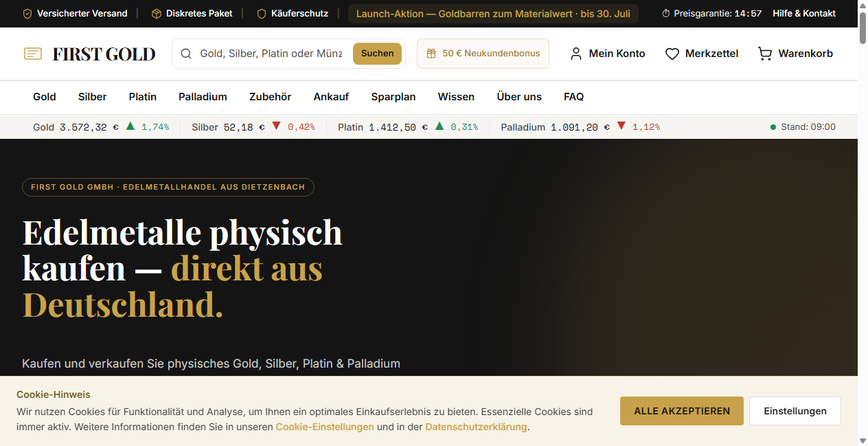Open the Platin category
Image resolution: width=868 pixels, height=446 pixels.
(143, 97)
